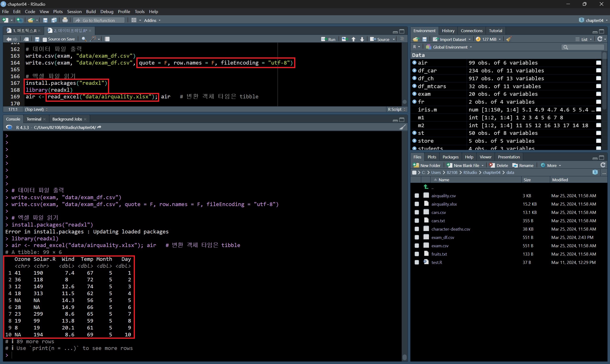610x364 pixels.
Task: Click the save all documents icon
Action: pos(54,20)
